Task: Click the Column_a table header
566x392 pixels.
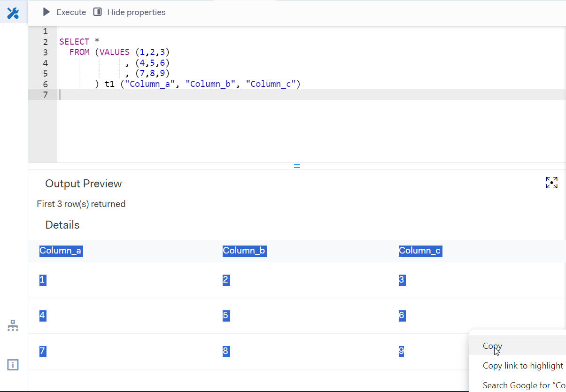Action: (x=61, y=251)
